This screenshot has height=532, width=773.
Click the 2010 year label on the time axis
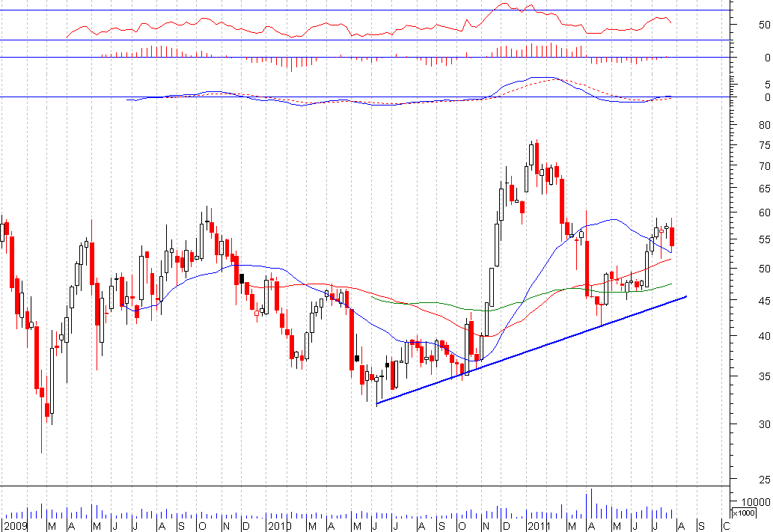click(280, 526)
